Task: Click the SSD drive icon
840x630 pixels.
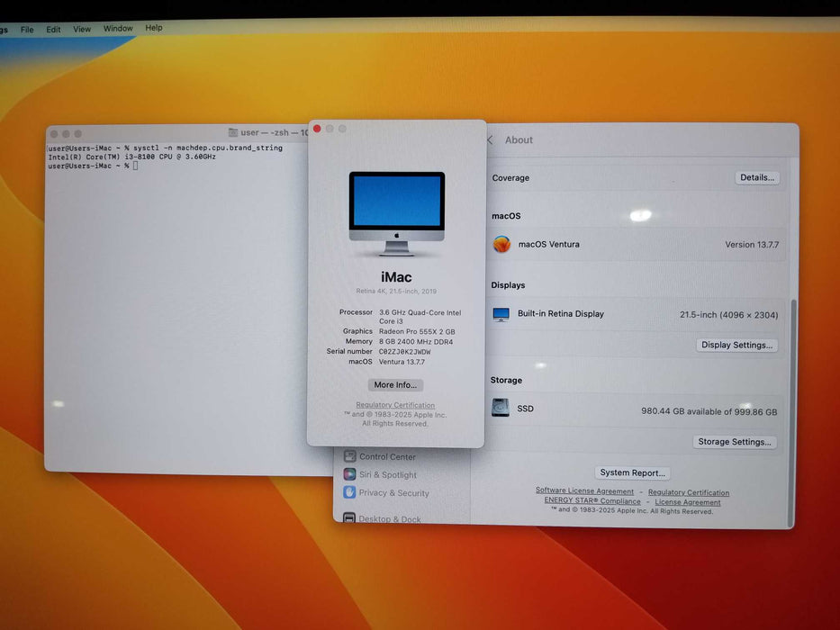Action: click(x=500, y=408)
